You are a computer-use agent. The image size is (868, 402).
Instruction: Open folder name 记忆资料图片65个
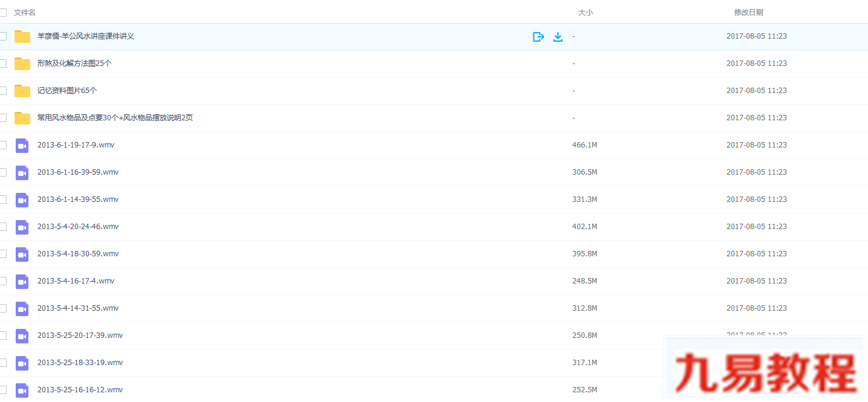(67, 91)
